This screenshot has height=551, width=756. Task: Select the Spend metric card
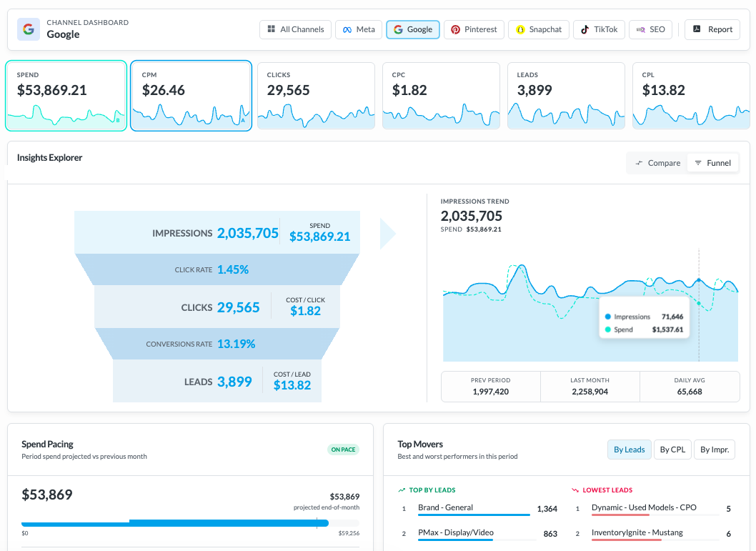(x=66, y=96)
